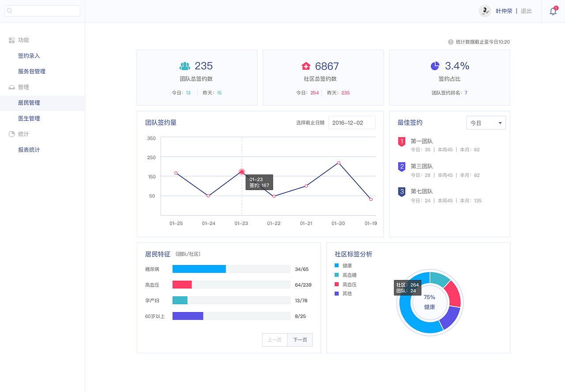Image resolution: width=565 pixels, height=392 pixels.
Task: Click the pie chart icon beside 3.4%
Action: 435,66
